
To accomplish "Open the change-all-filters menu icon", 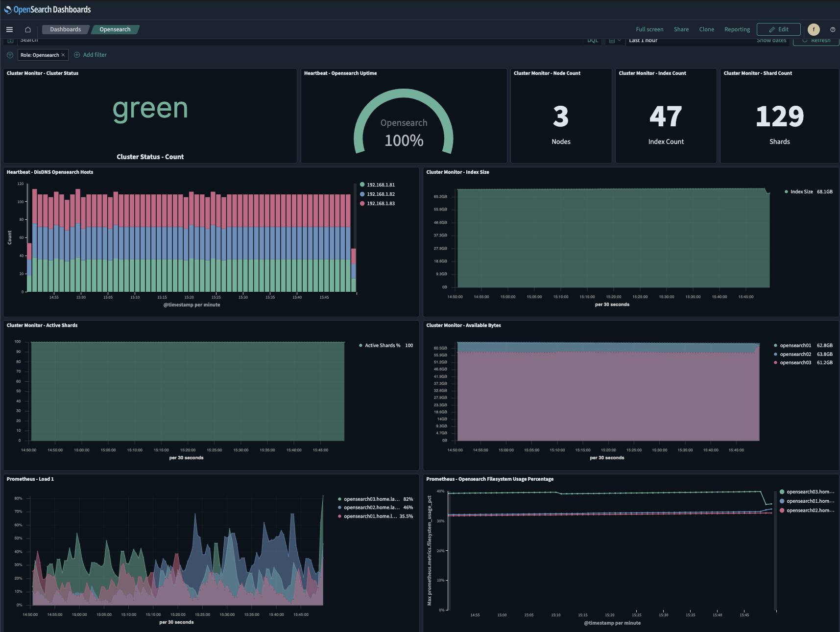I will 10,55.
